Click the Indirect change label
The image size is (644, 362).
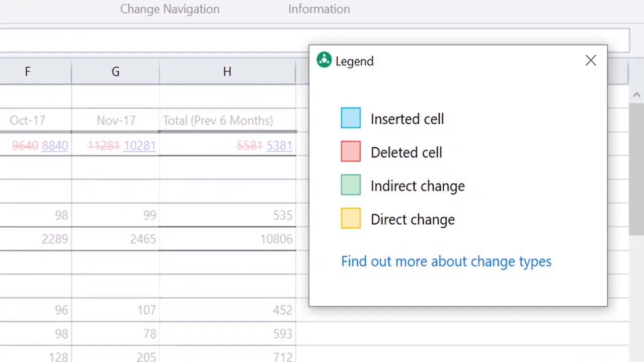418,186
